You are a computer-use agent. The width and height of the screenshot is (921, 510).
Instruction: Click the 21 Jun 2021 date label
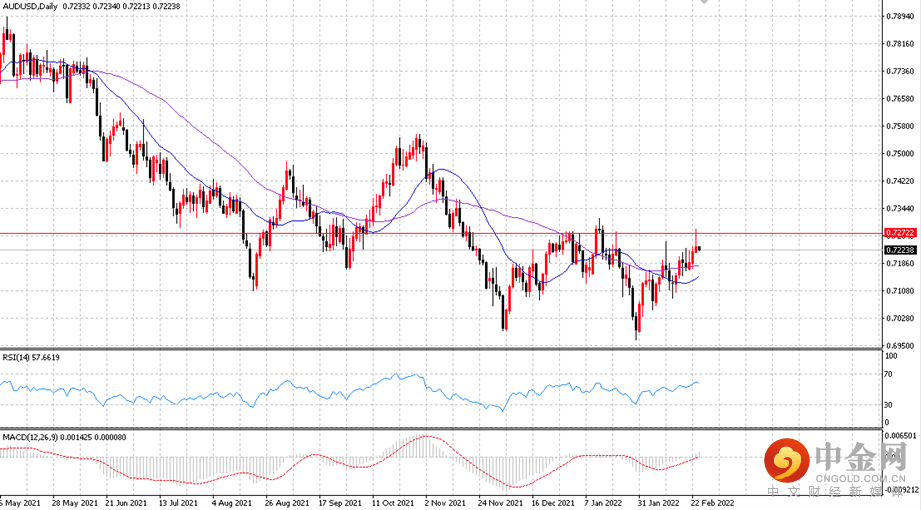click(x=126, y=503)
